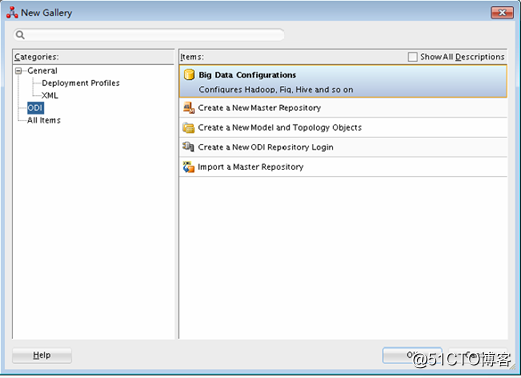Collapse the General category node
521x378 pixels.
point(19,71)
